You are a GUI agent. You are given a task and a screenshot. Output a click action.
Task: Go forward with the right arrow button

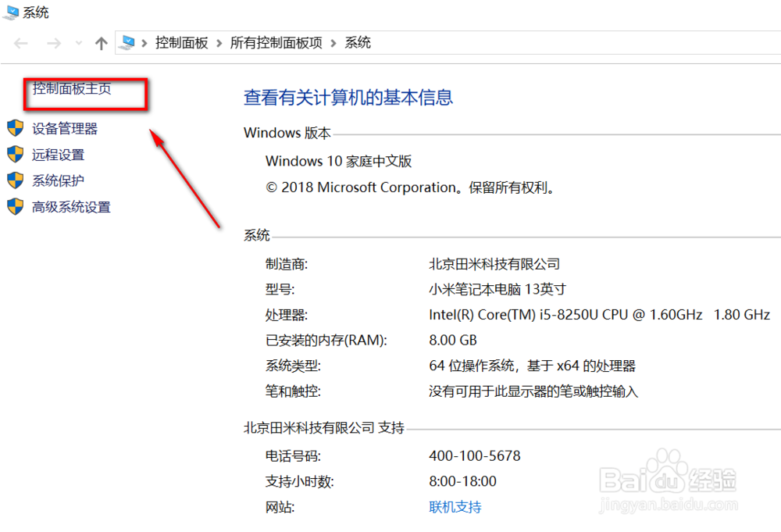click(53, 43)
